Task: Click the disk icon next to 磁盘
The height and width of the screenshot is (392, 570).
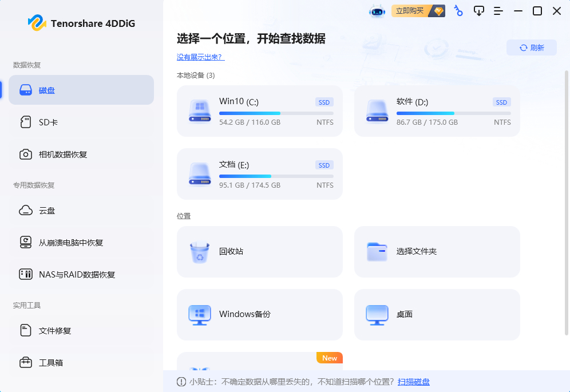Action: pyautogui.click(x=25, y=90)
